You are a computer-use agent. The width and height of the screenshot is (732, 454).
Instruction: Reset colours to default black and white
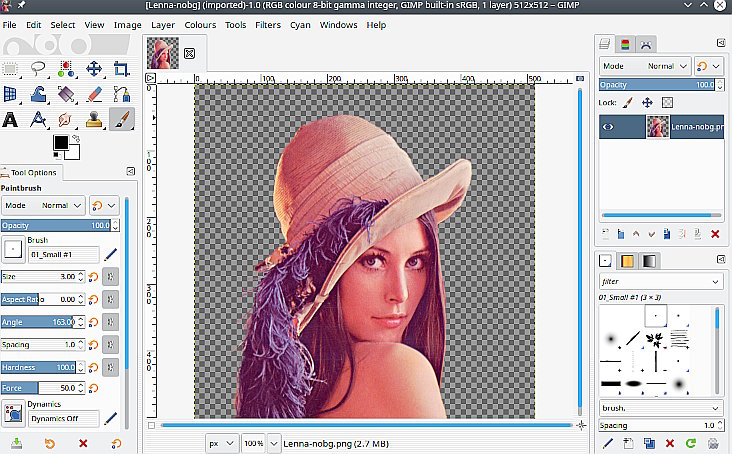[x=56, y=154]
